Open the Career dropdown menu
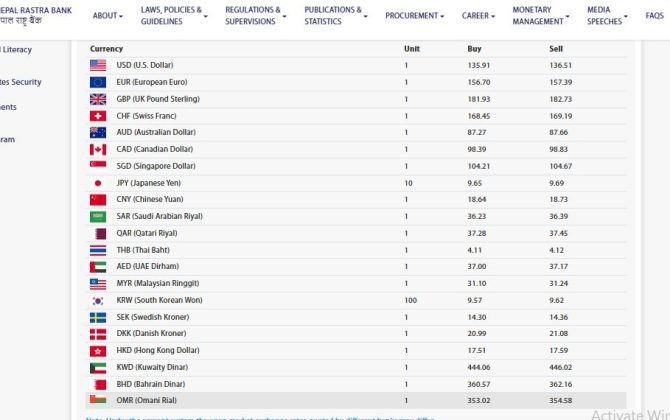 pos(478,16)
